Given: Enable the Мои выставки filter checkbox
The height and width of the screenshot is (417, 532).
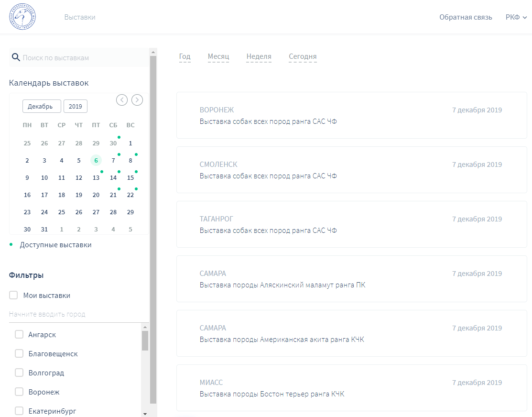Looking at the screenshot, I should coord(13,296).
